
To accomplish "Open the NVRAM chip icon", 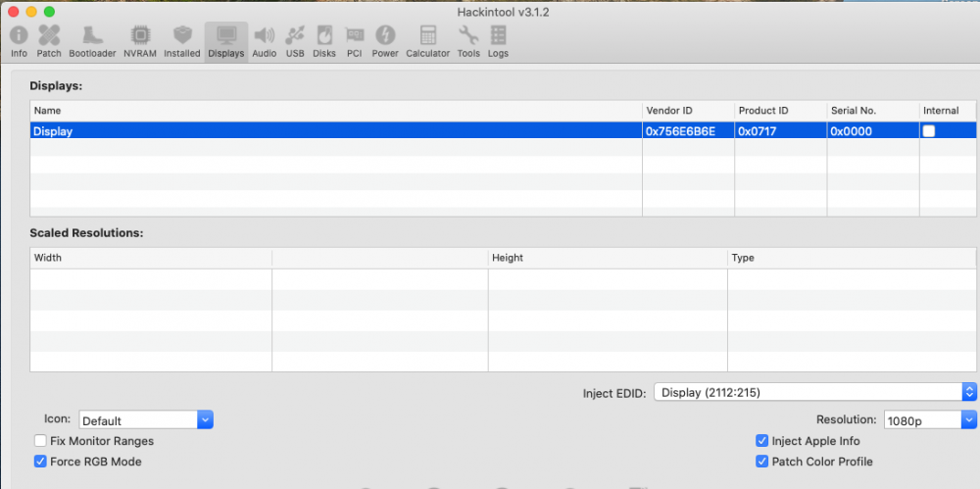I will tap(140, 39).
